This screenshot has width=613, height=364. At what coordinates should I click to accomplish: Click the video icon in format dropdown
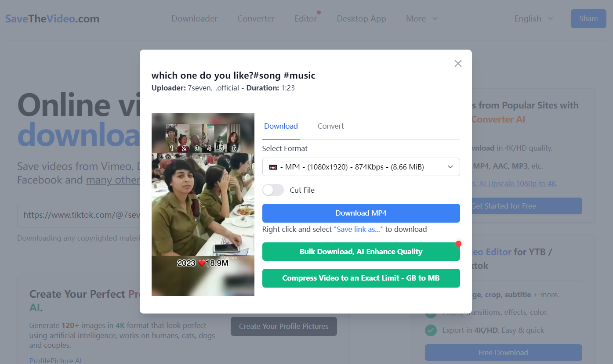coord(273,167)
